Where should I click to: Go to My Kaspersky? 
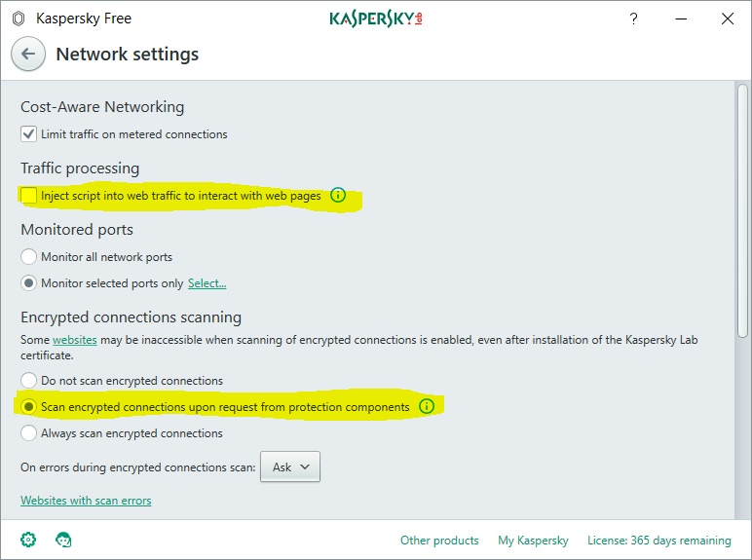pyautogui.click(x=533, y=541)
